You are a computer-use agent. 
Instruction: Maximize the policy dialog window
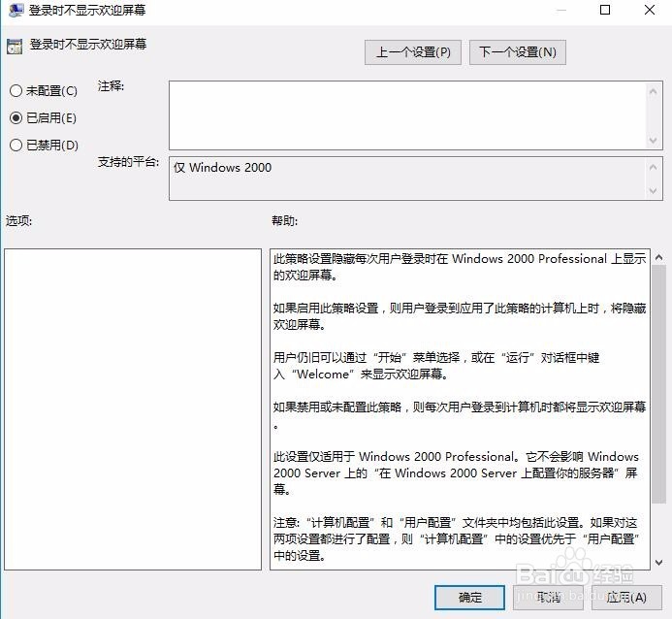pyautogui.click(x=605, y=10)
